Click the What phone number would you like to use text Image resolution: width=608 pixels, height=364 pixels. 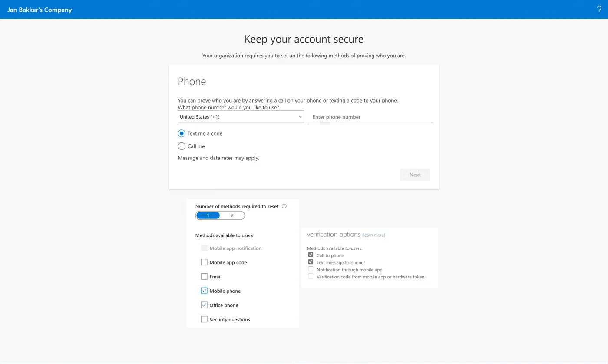point(228,107)
